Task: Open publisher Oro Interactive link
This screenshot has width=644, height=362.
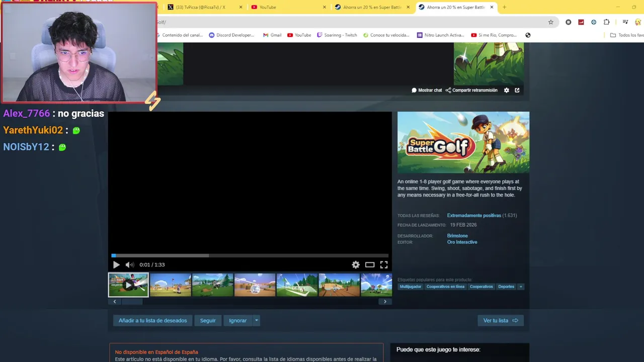Action: click(x=462, y=242)
